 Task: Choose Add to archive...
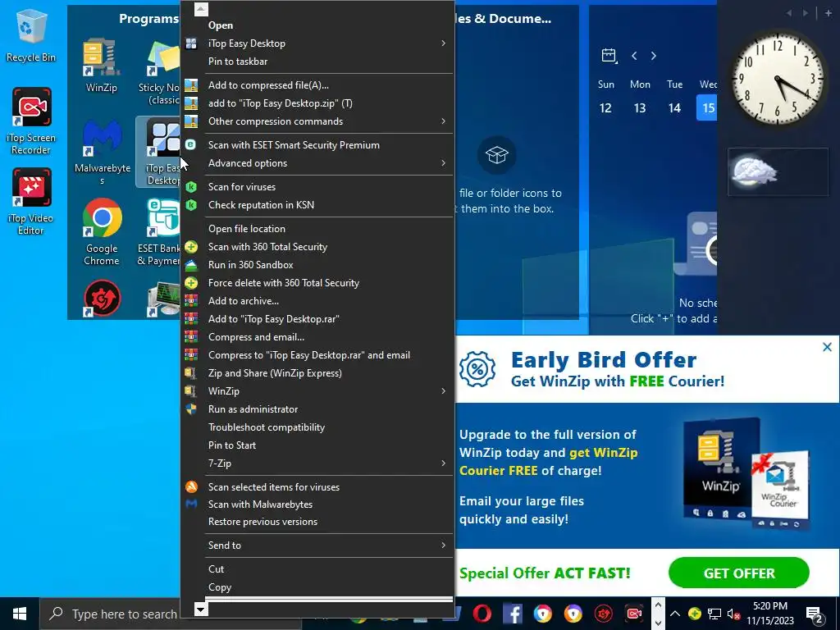317,301
